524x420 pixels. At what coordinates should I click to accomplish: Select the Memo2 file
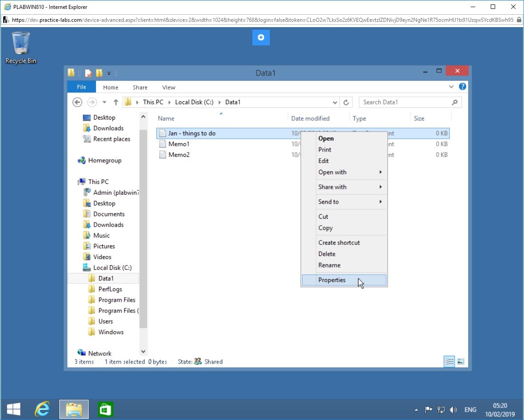179,155
